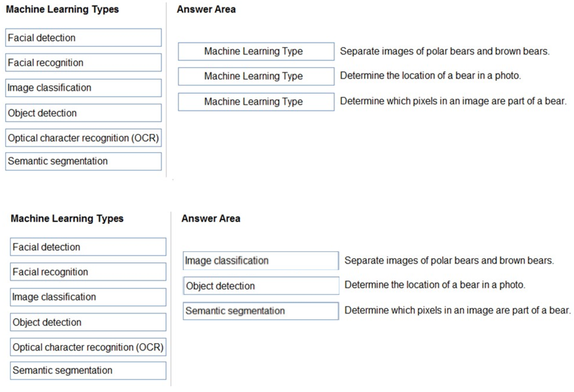This screenshot has height=392, width=574.
Task: Click the filled Object detection answer box
Action: [x=261, y=286]
